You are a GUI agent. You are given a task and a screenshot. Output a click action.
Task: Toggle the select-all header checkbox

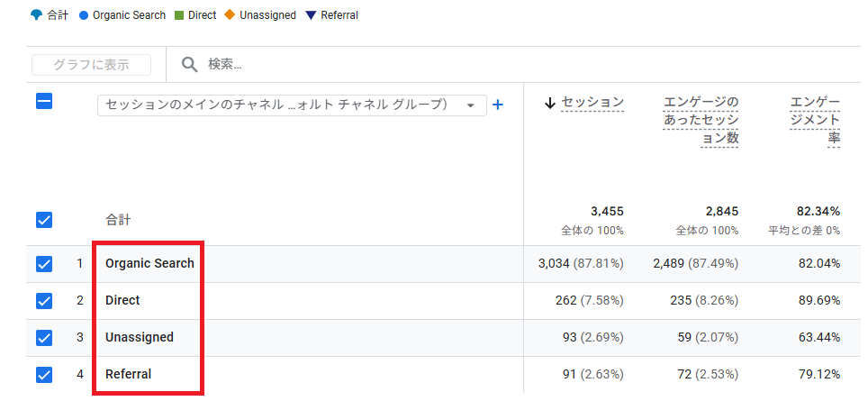point(44,101)
